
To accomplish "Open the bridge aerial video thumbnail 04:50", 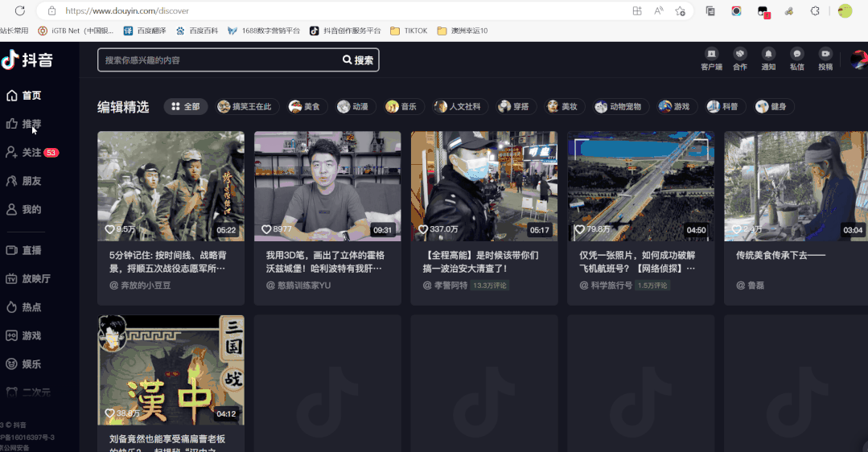I will point(641,186).
